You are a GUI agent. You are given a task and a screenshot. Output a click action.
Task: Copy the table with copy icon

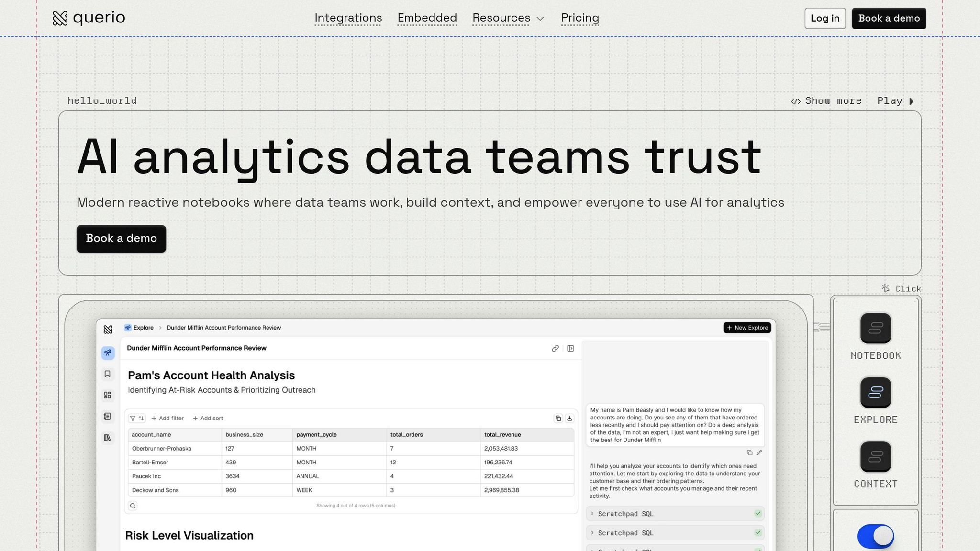click(558, 419)
